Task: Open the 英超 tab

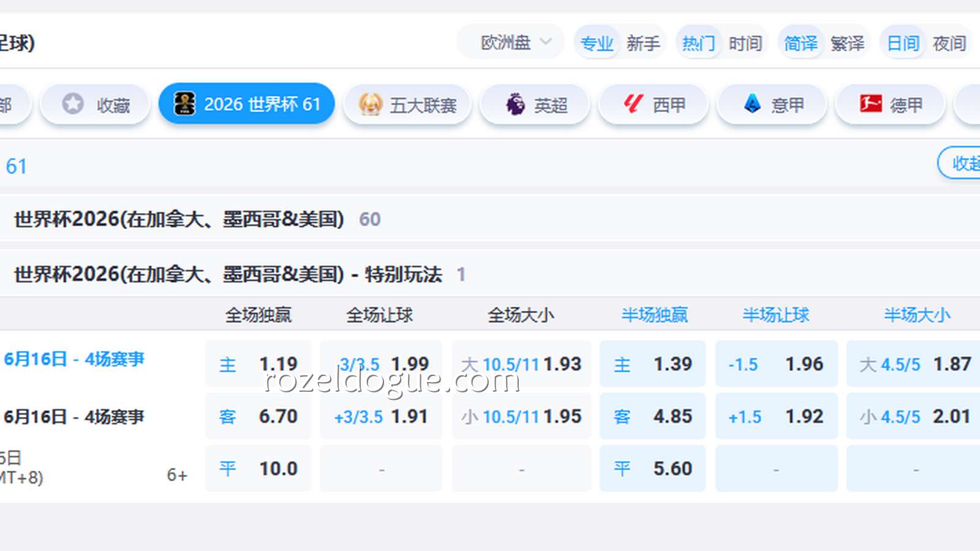Action: 535,105
